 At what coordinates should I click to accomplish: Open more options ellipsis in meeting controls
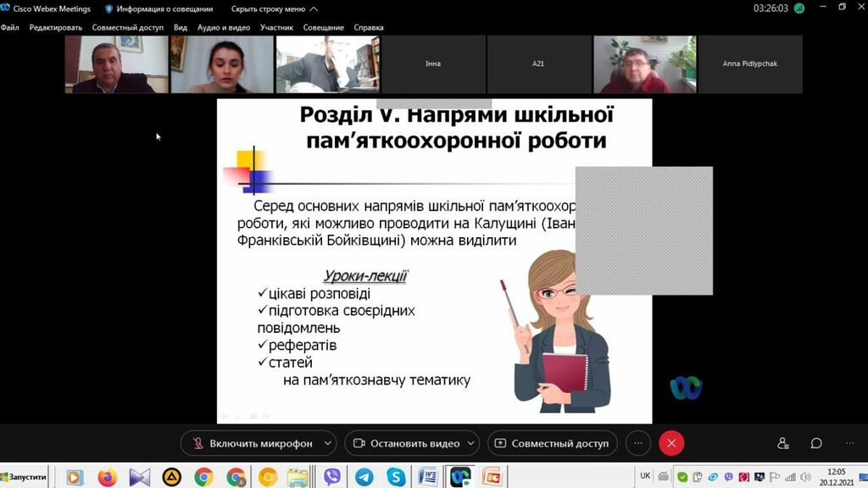coord(638,443)
